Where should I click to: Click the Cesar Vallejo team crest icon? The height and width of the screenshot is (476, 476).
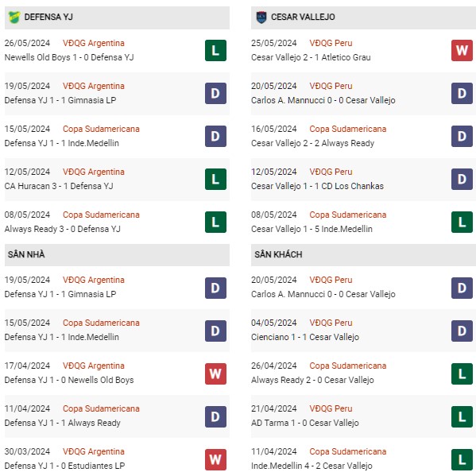coord(261,17)
